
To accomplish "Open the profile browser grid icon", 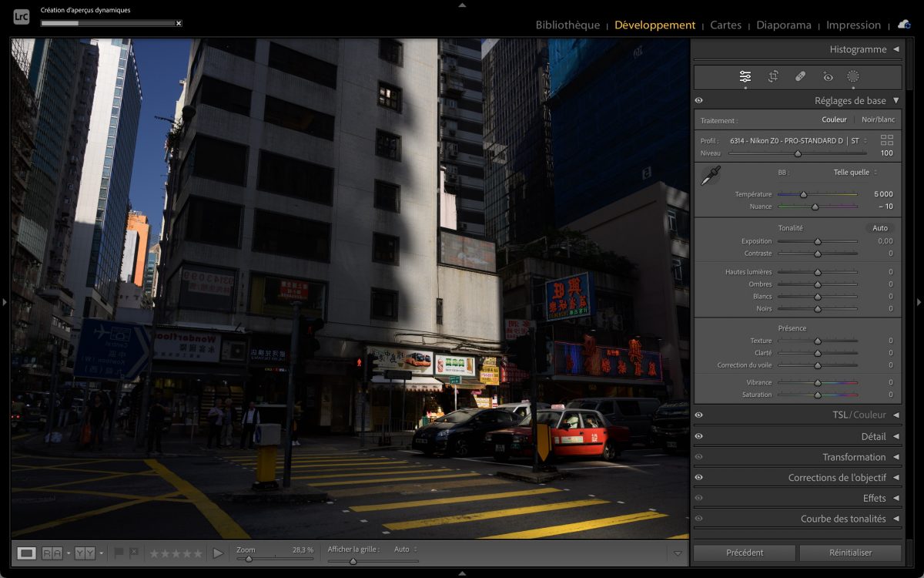I will (887, 140).
